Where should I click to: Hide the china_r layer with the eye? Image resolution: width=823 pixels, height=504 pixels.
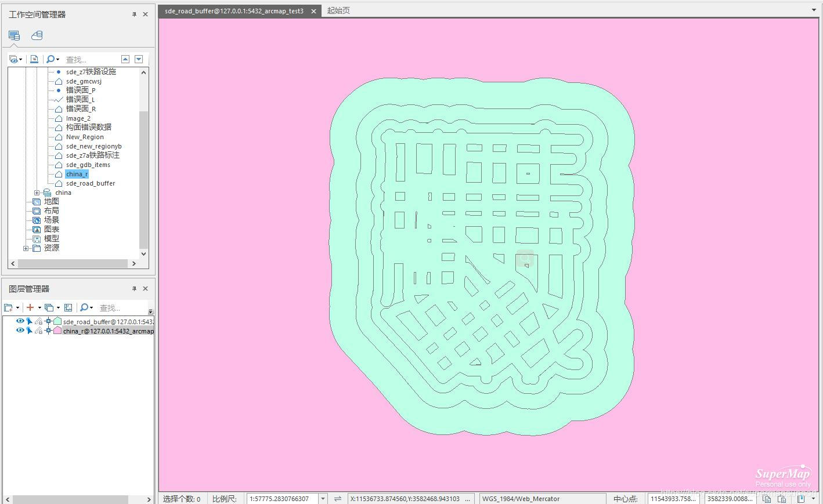20,331
